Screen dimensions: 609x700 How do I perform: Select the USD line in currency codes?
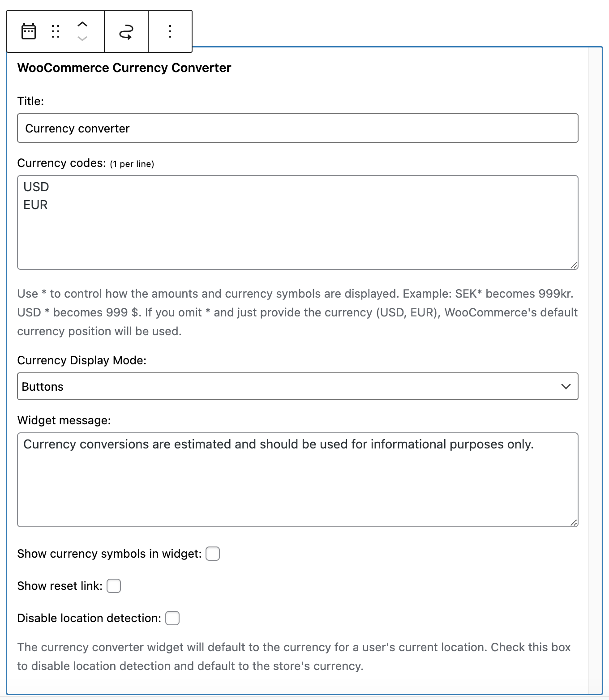(x=36, y=187)
